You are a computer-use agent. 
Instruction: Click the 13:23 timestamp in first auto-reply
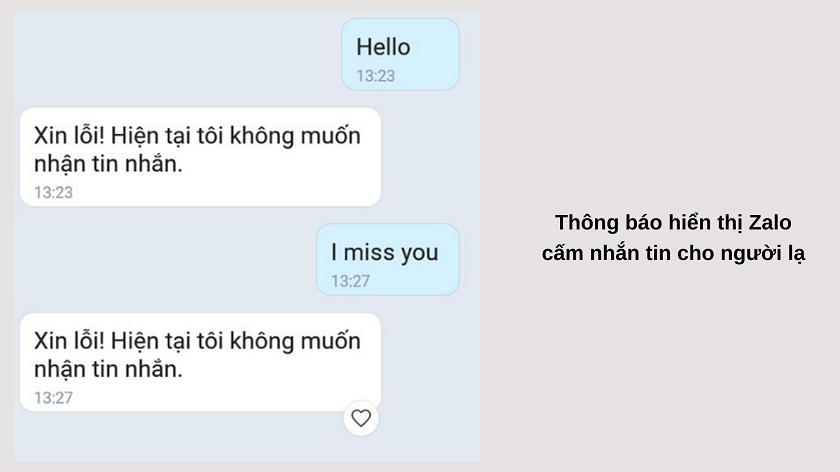click(53, 192)
